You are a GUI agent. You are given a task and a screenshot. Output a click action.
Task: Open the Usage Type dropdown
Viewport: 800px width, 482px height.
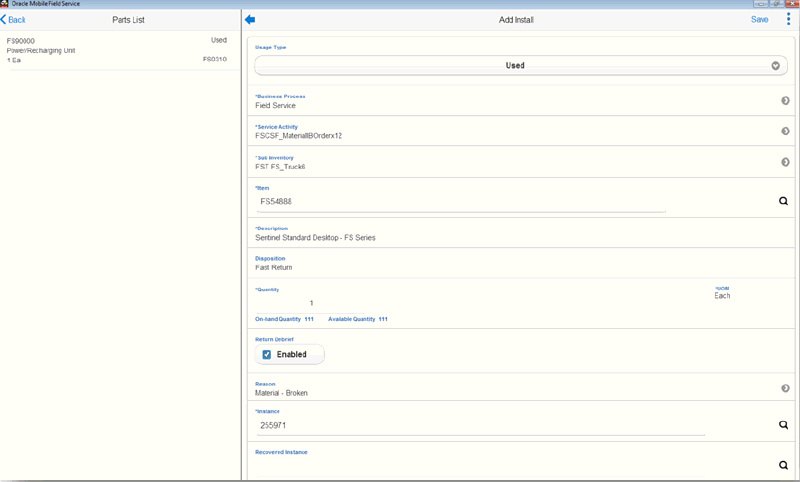click(520, 66)
